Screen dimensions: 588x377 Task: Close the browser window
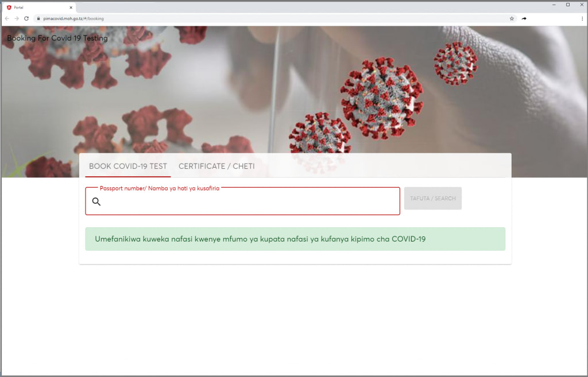tap(581, 5)
